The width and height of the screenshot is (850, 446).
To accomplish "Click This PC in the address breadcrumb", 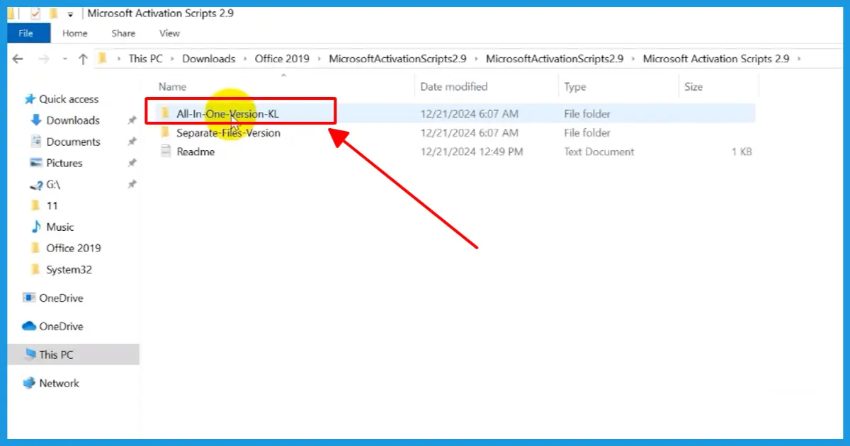I will click(x=145, y=59).
